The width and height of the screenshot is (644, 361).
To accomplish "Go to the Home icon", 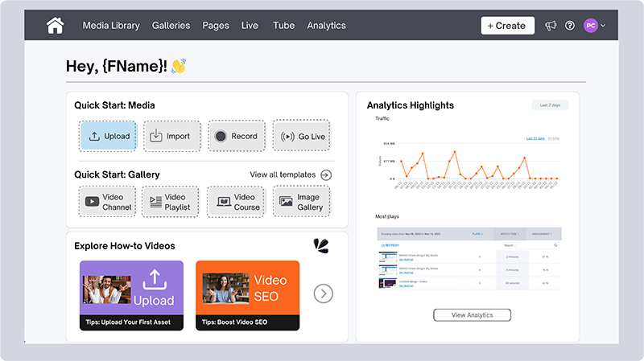I will pos(55,26).
